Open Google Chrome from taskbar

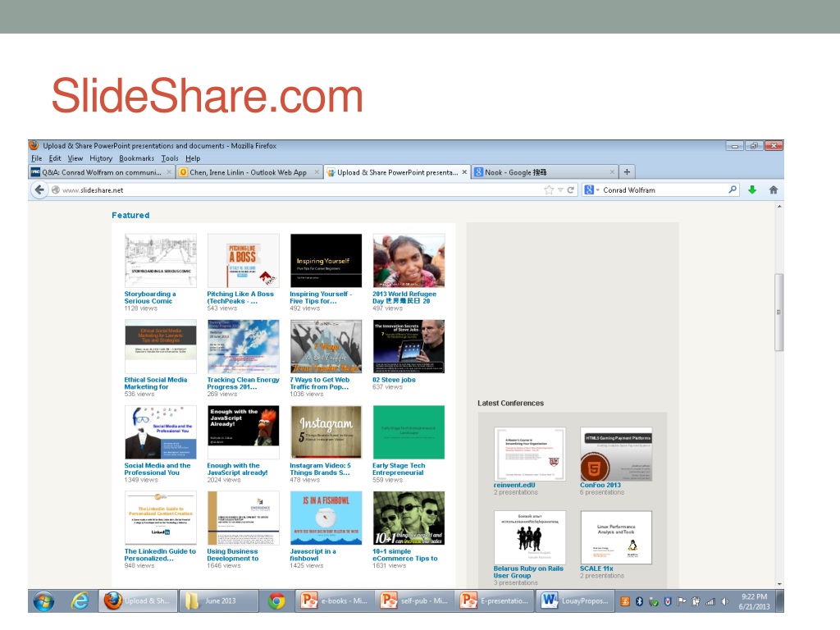[x=276, y=601]
